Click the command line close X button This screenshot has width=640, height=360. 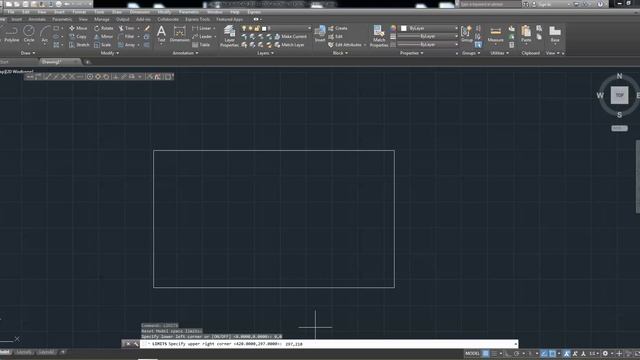[x=128, y=344]
